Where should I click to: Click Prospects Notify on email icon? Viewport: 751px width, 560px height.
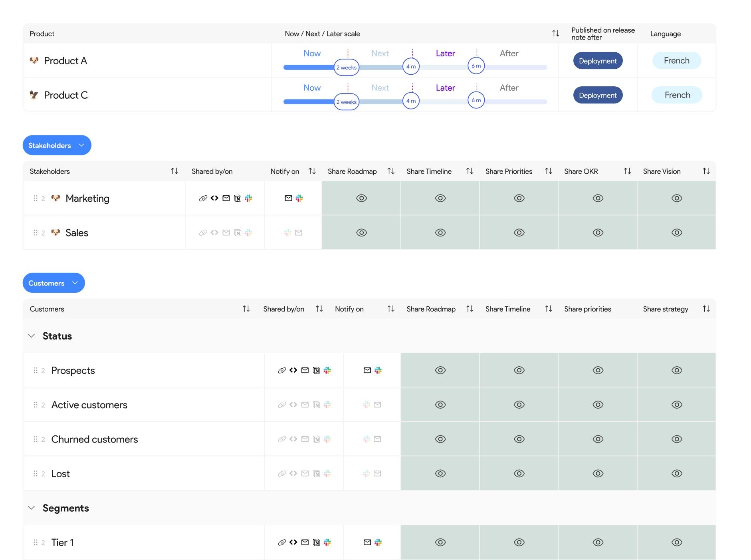click(x=367, y=370)
